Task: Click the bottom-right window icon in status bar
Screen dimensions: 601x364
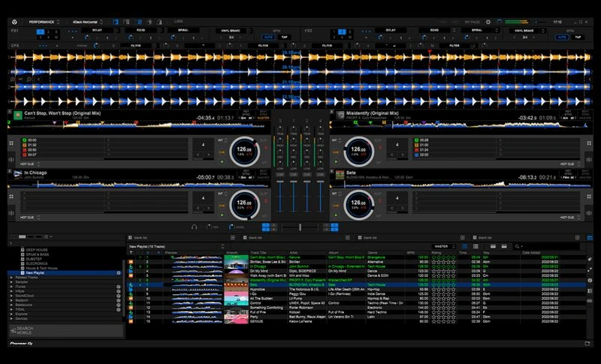Action: [x=587, y=344]
